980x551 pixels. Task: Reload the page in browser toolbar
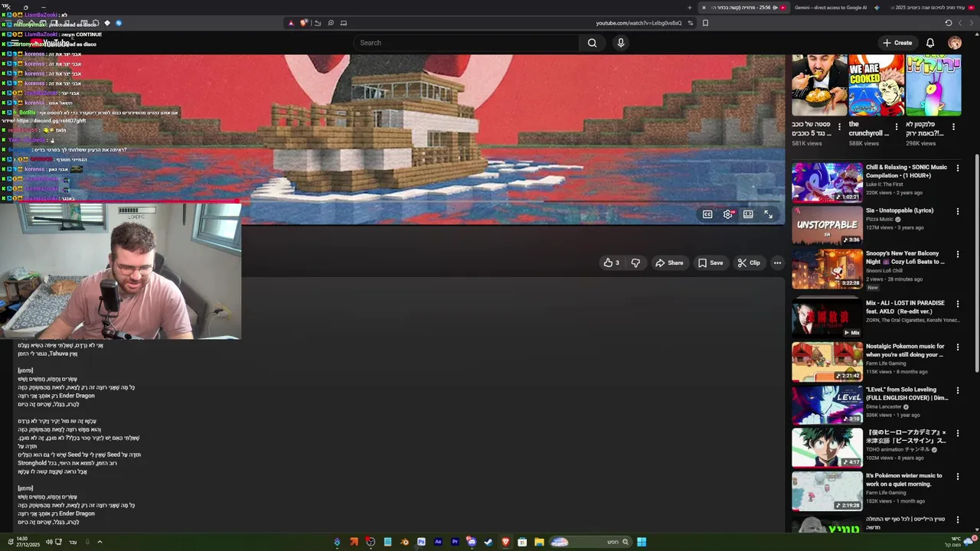coord(949,23)
